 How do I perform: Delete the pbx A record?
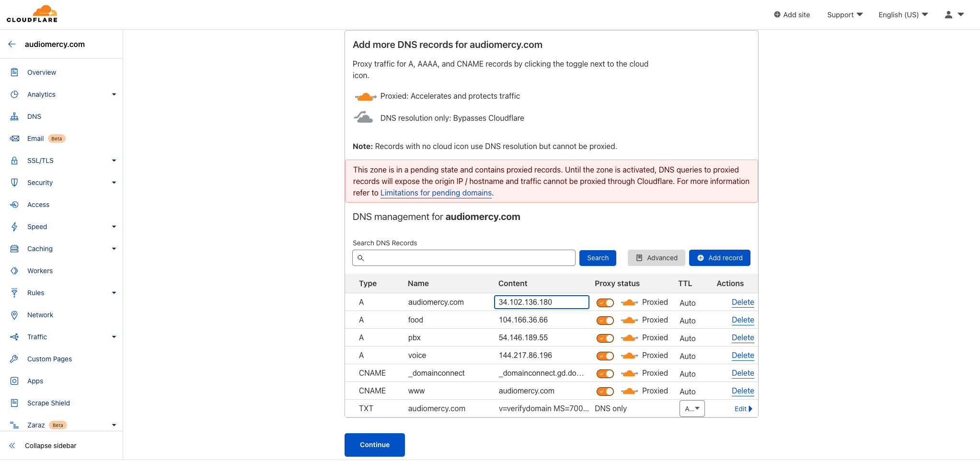tap(743, 338)
